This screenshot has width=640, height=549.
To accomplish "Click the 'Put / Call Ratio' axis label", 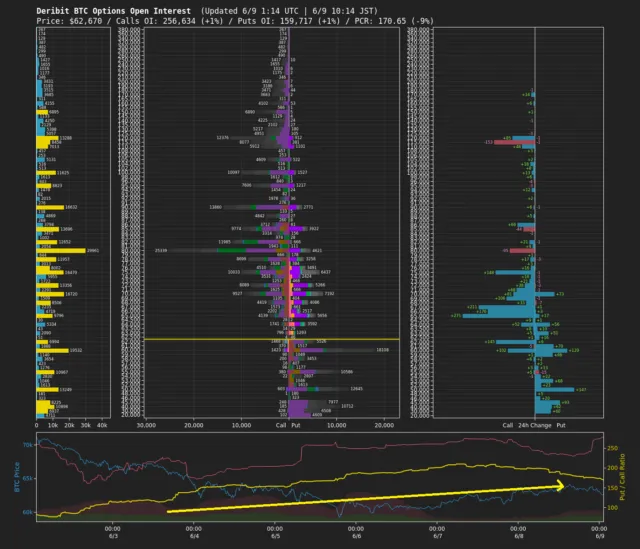I will click(622, 477).
